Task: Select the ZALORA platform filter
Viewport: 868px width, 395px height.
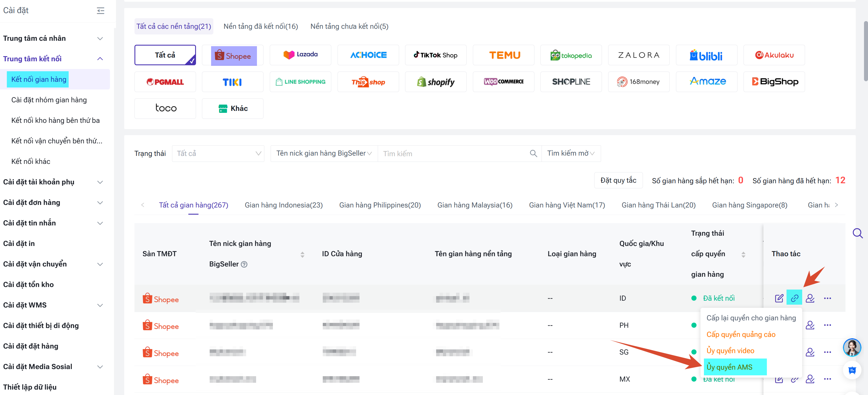Action: (638, 55)
